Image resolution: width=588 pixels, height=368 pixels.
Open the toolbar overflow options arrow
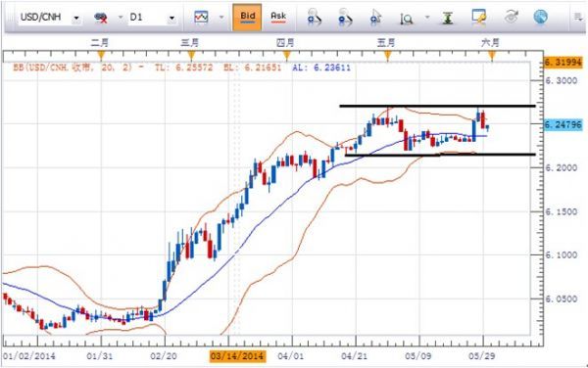[577, 17]
